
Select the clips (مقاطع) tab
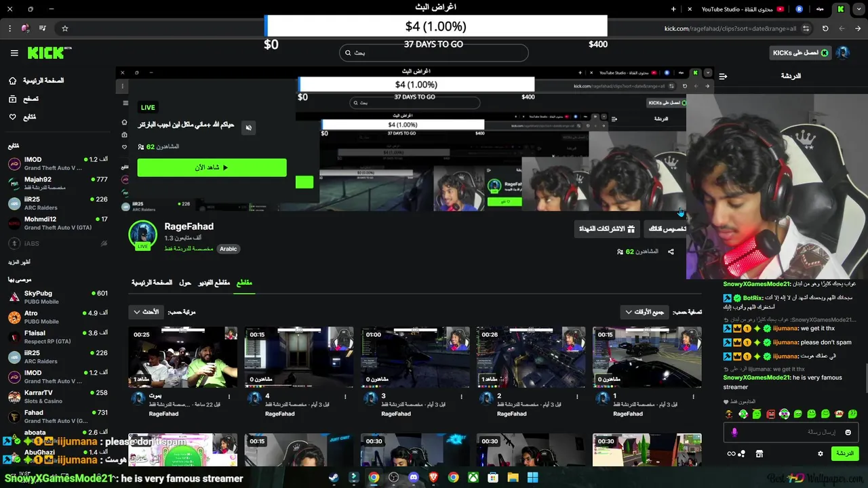(x=244, y=283)
